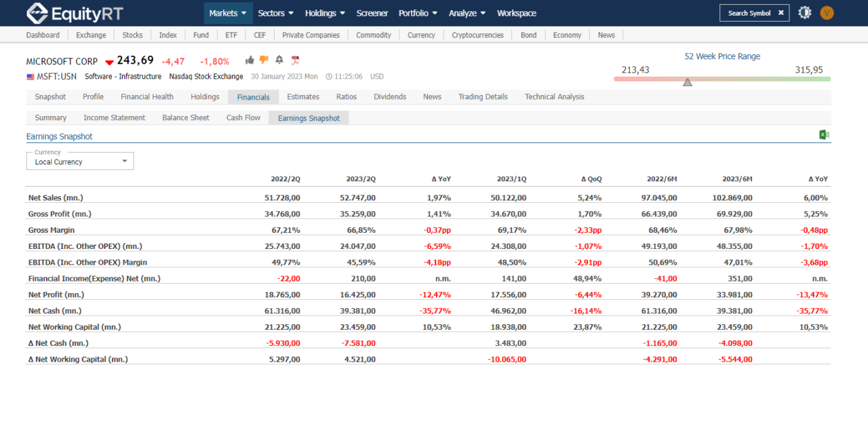Click the 52 Week Price Range slider marker
868x441 pixels.
pyautogui.click(x=688, y=82)
